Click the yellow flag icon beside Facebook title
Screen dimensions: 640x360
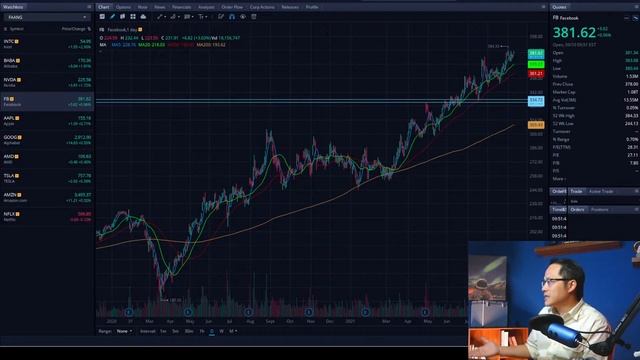pyautogui.click(x=140, y=29)
